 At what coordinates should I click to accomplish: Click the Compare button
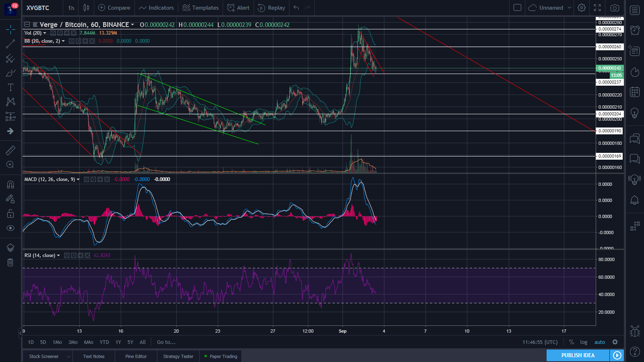point(114,8)
